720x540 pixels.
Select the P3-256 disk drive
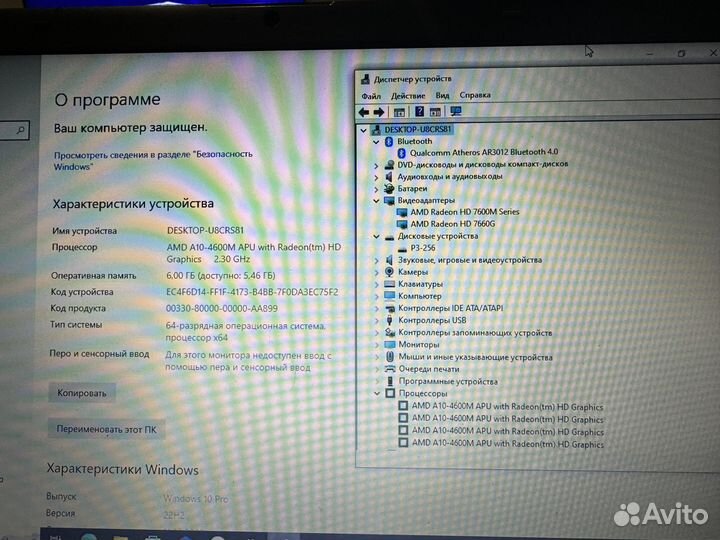click(423, 248)
